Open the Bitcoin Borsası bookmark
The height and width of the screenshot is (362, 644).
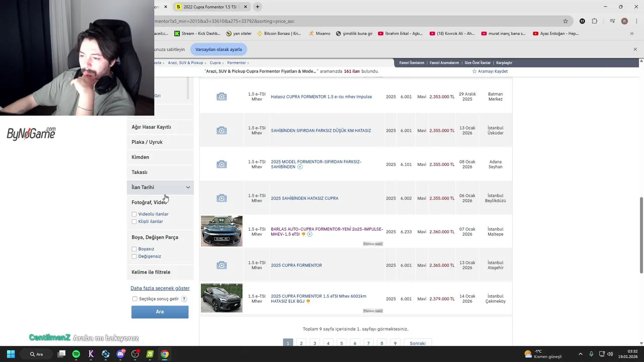tap(279, 34)
